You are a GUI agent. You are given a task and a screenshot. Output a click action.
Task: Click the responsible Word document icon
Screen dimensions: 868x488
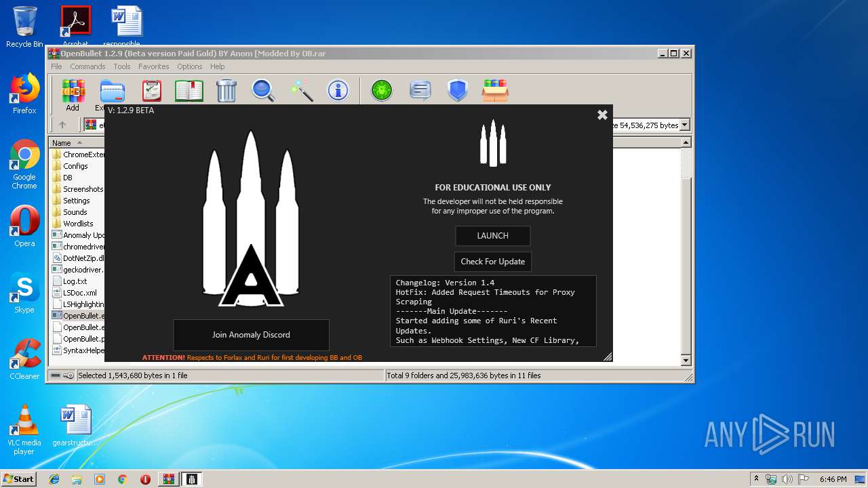122,27
